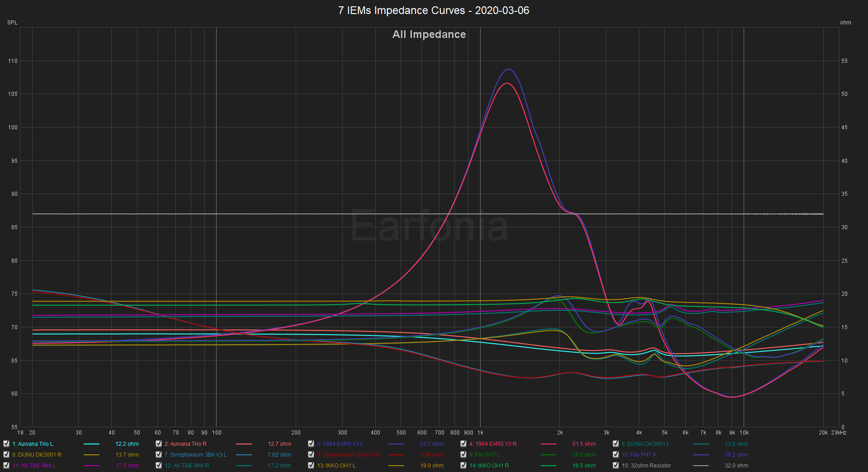Select the '5: DUNU DK3001 L' legend label
The image size is (868, 472).
click(x=646, y=444)
